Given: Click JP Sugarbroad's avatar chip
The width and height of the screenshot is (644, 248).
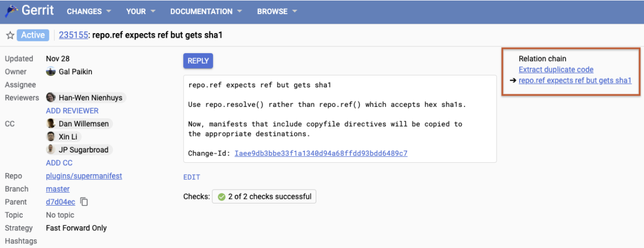Looking at the screenshot, I should (x=51, y=150).
